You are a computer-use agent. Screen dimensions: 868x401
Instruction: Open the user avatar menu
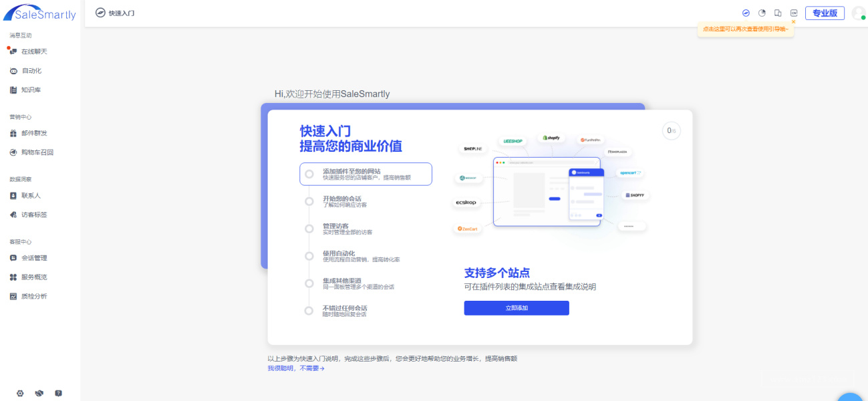point(858,13)
